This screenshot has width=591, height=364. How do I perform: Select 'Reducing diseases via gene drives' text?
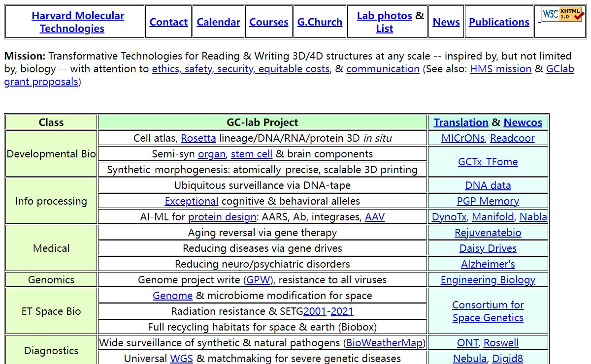tap(263, 248)
